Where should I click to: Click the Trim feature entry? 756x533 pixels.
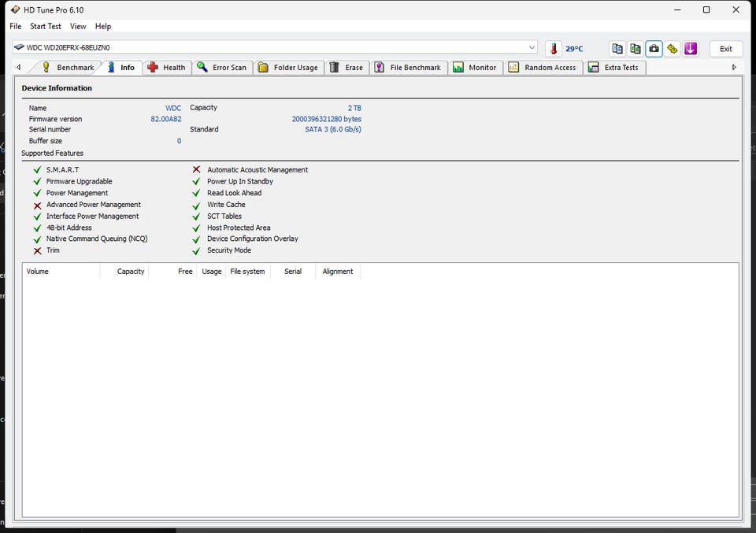click(x=53, y=250)
